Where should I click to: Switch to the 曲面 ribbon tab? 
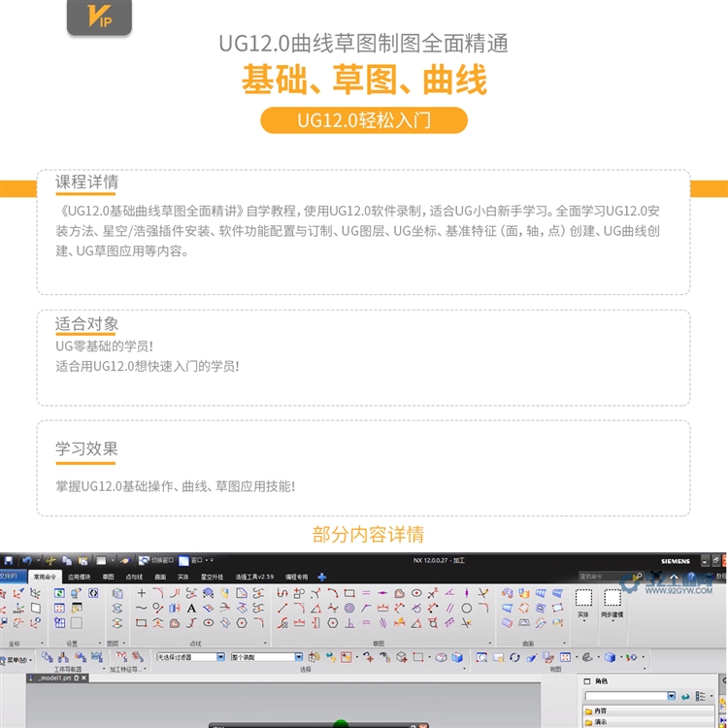pyautogui.click(x=160, y=578)
